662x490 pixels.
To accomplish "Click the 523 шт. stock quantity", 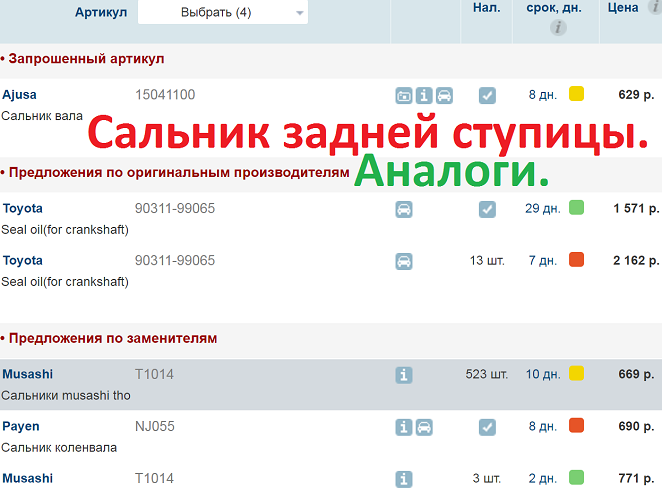I will click(x=487, y=374).
